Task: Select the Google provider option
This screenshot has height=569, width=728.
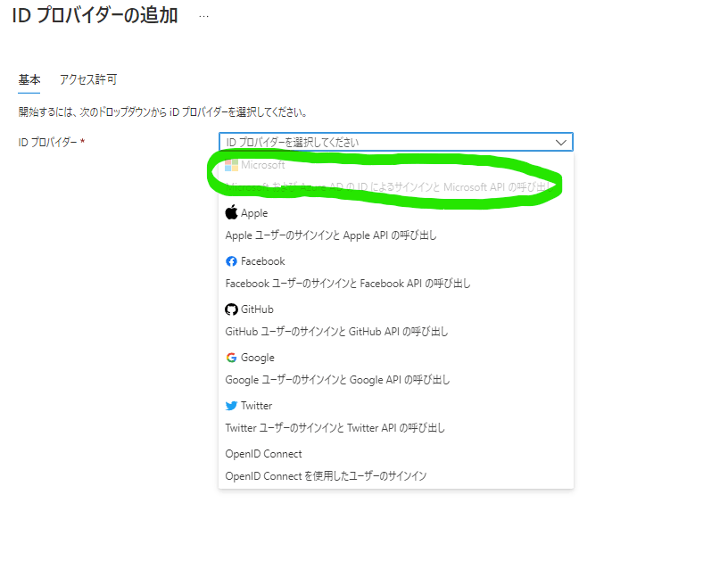Action: (x=396, y=369)
